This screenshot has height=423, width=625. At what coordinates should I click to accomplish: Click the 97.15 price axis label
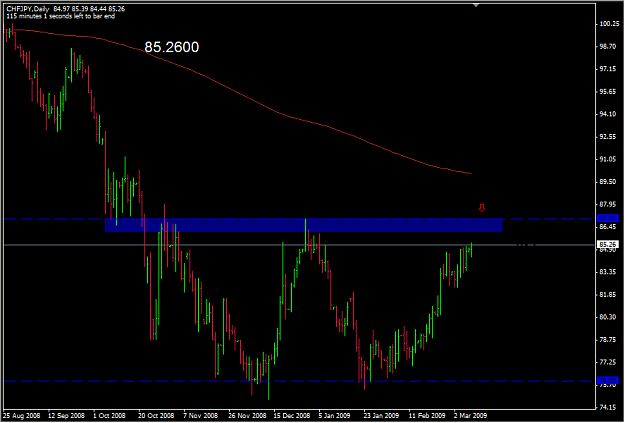click(608, 69)
